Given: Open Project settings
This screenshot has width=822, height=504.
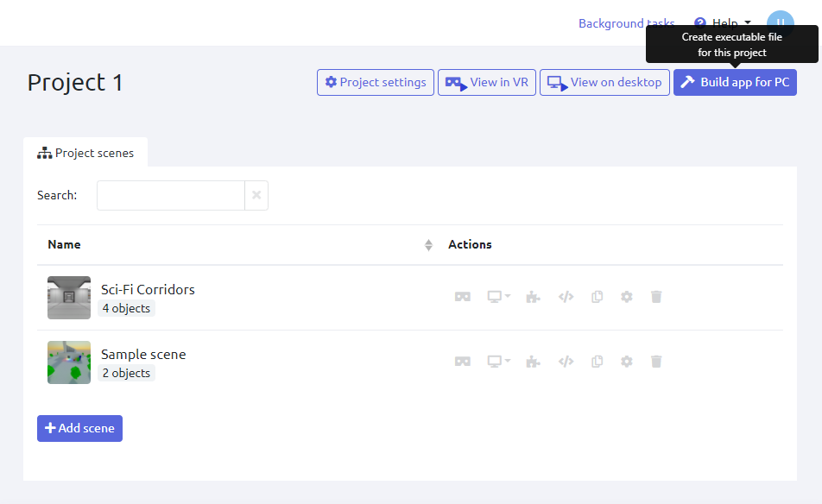Looking at the screenshot, I should (376, 83).
